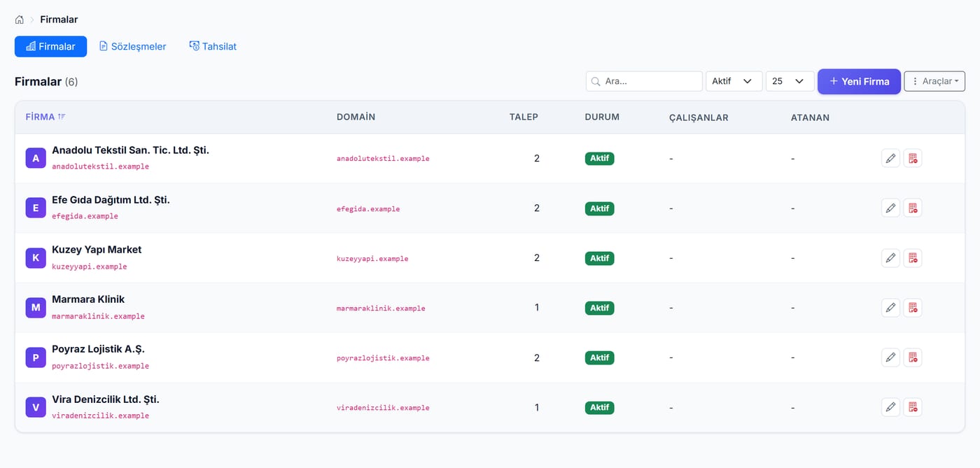Click red building icon for Anadolu Tekstil
The image size is (980, 468).
click(913, 158)
